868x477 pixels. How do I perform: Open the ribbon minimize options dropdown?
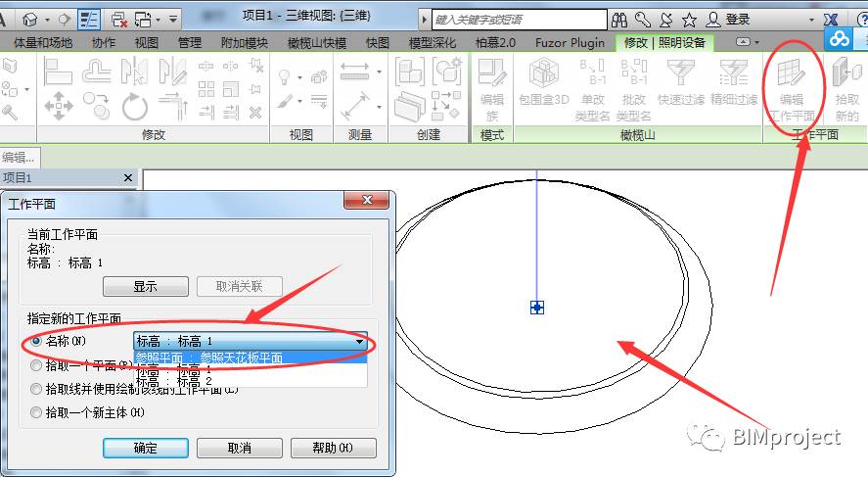coord(756,42)
